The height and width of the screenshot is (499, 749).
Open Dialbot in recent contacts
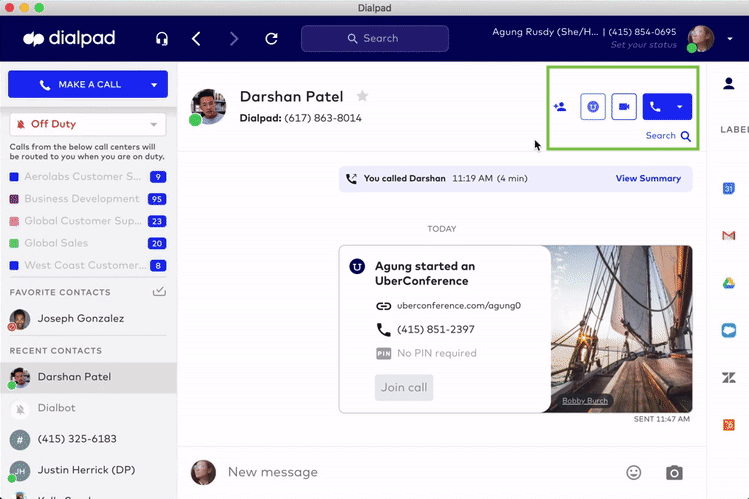pyautogui.click(x=88, y=408)
